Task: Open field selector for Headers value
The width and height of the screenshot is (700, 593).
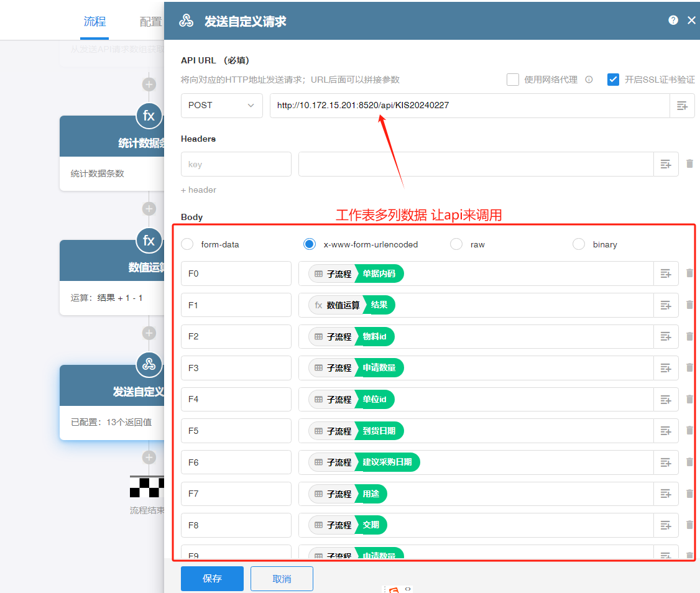Action: pyautogui.click(x=666, y=164)
